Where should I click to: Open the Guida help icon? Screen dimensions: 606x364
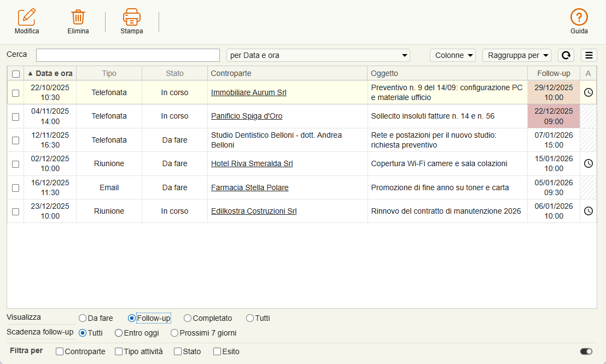579,17
